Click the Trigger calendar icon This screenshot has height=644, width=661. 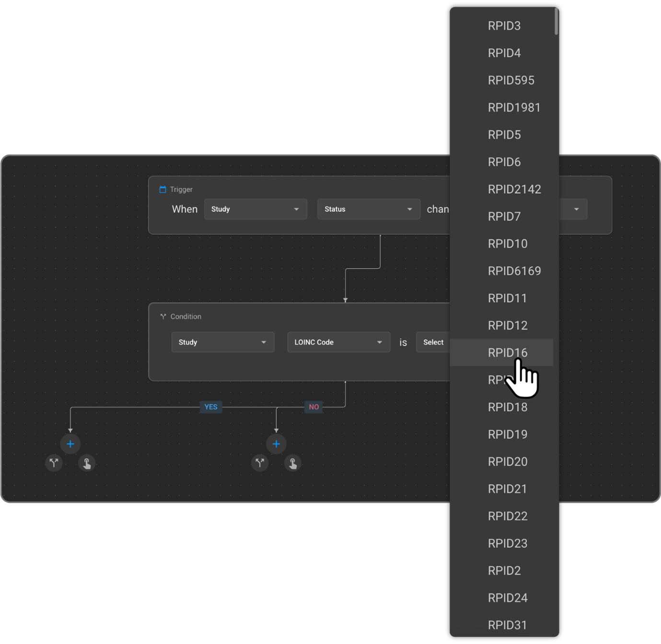pyautogui.click(x=163, y=189)
